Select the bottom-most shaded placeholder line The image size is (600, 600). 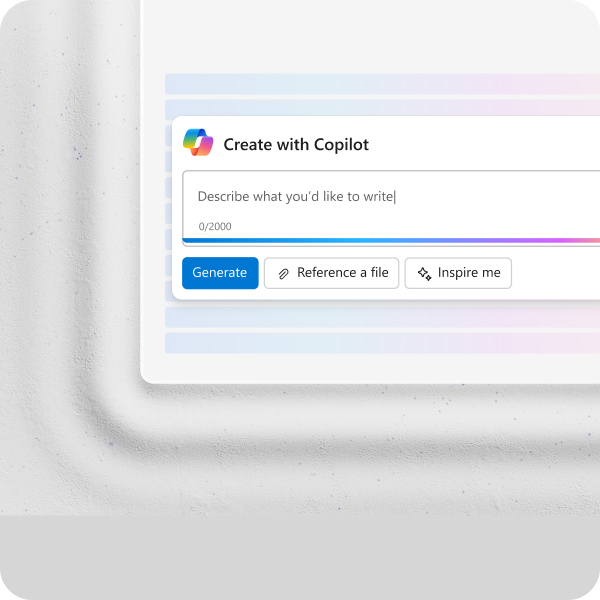[382, 343]
